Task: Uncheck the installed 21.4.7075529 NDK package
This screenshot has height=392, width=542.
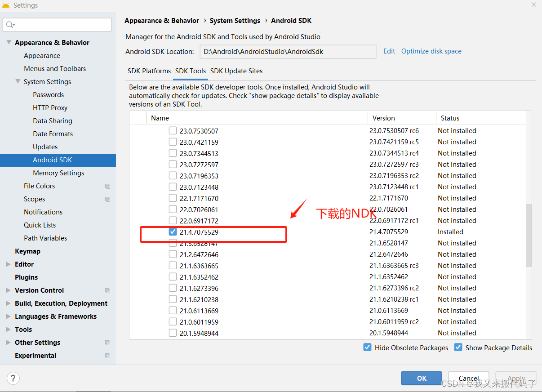Action: pyautogui.click(x=173, y=232)
